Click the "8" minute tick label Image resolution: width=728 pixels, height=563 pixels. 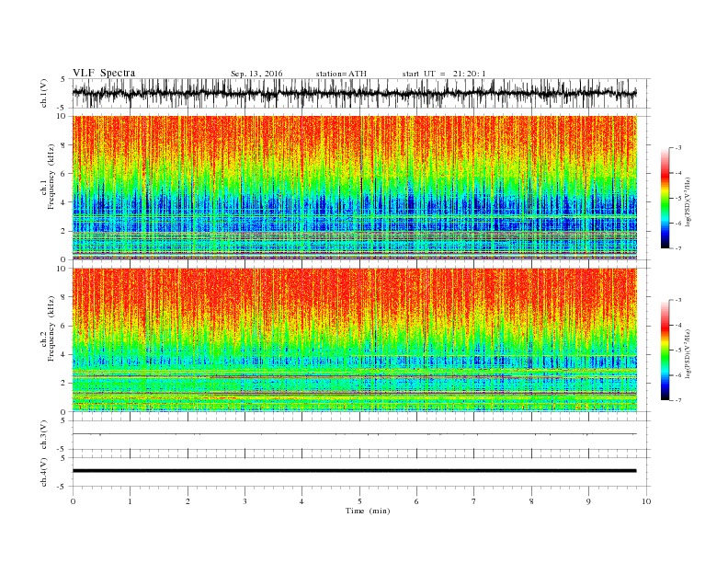coord(531,501)
